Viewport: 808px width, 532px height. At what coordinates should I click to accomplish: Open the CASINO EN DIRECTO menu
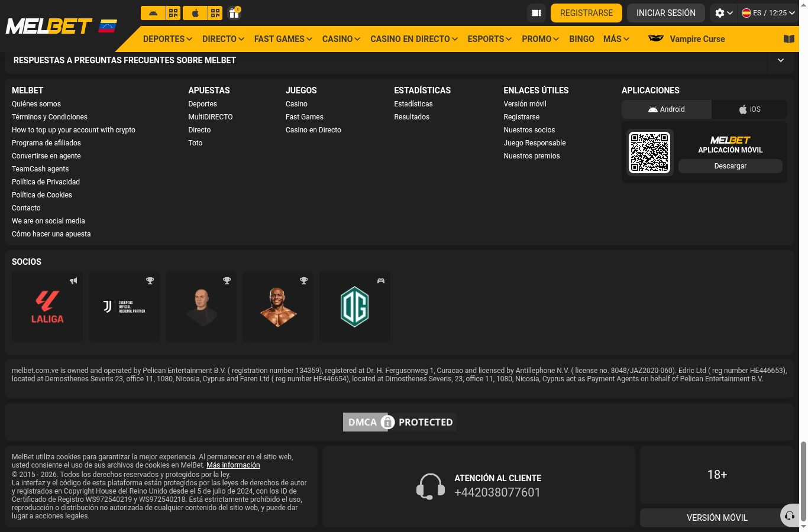click(414, 39)
